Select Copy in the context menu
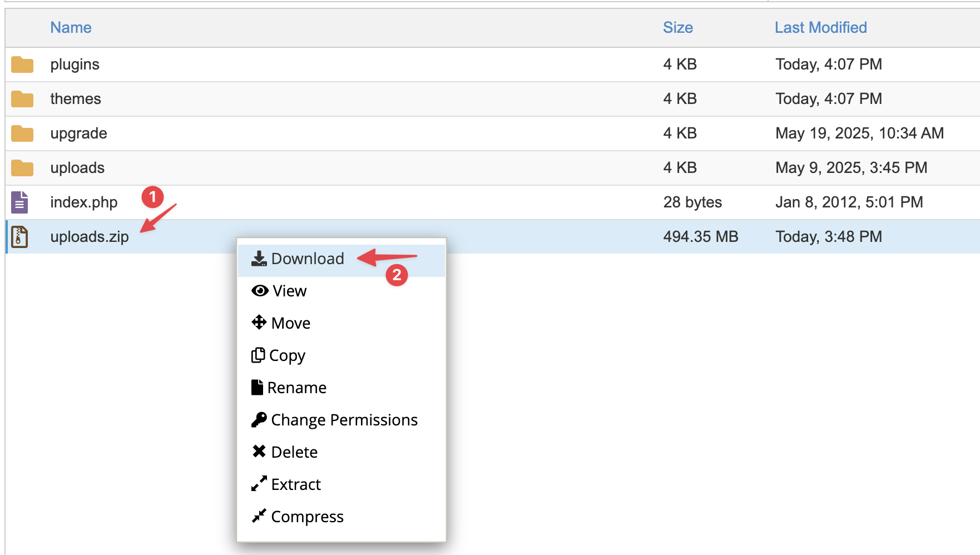980x555 pixels. pos(341,356)
